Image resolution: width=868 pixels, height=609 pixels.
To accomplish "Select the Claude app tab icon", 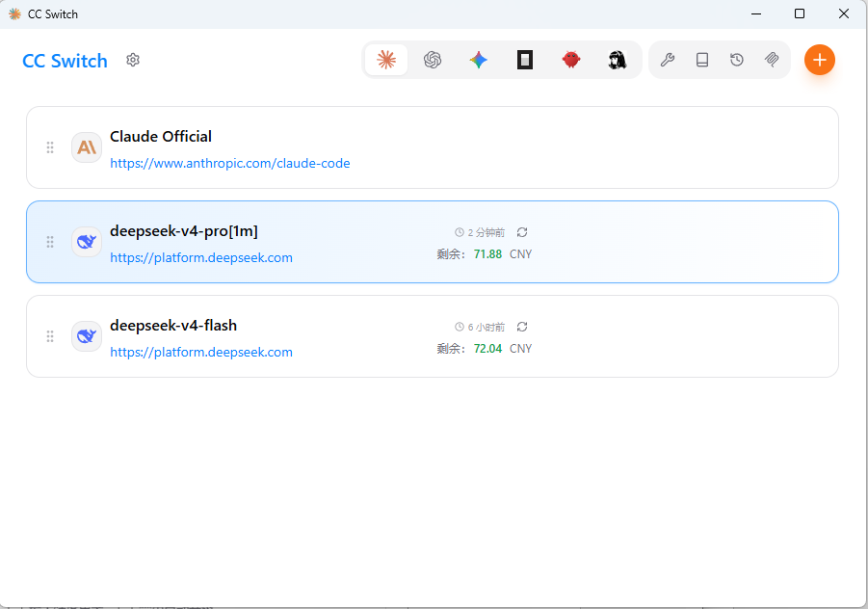I will [386, 60].
